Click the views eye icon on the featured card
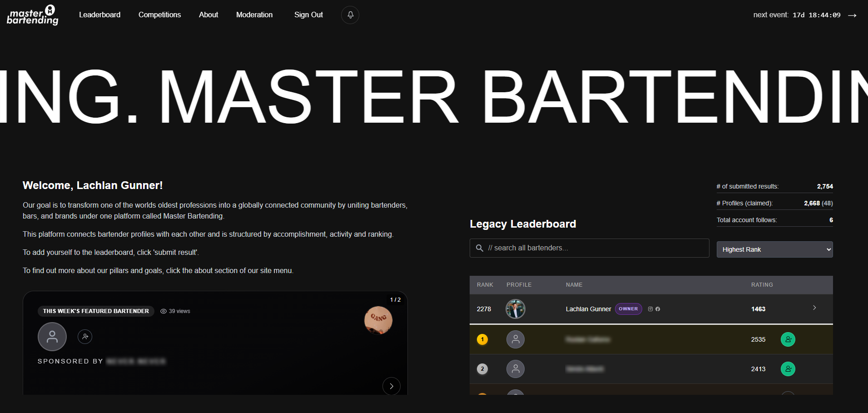868x413 pixels. (x=164, y=311)
